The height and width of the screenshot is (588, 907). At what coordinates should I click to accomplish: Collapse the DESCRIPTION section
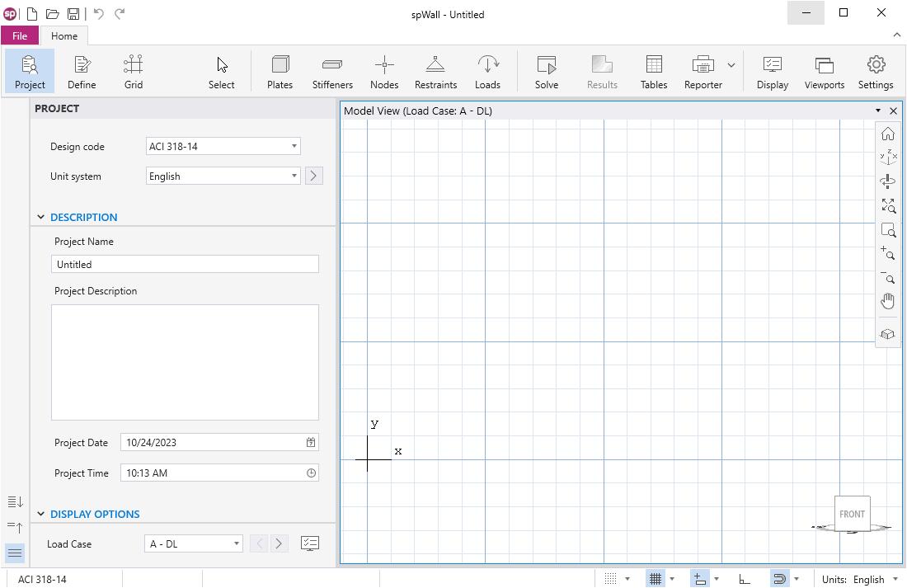[40, 217]
